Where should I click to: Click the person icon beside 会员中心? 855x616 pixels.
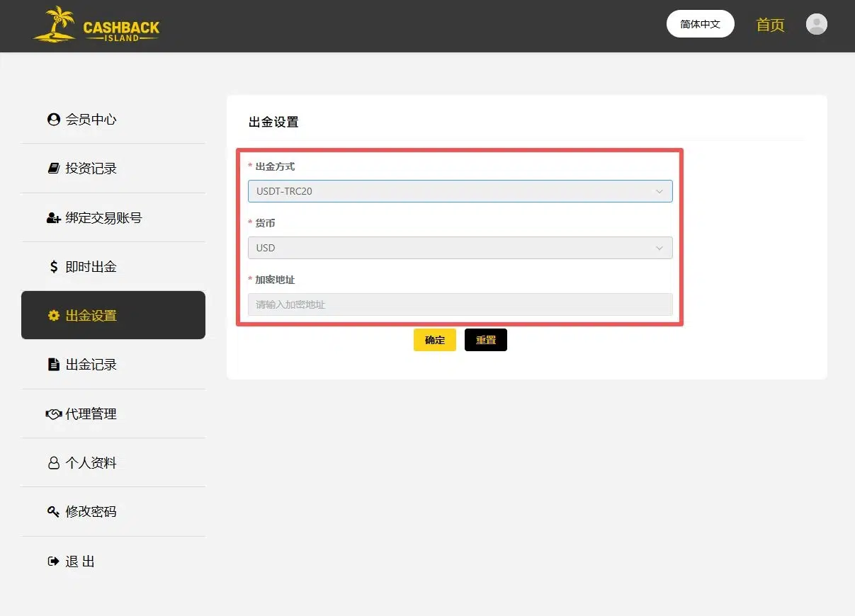pos(53,120)
